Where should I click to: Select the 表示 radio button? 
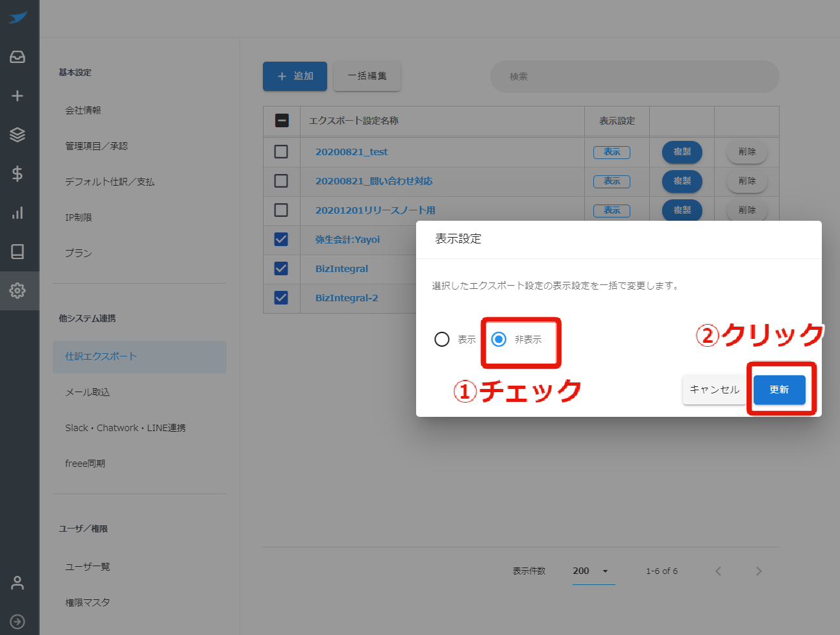[x=442, y=339]
